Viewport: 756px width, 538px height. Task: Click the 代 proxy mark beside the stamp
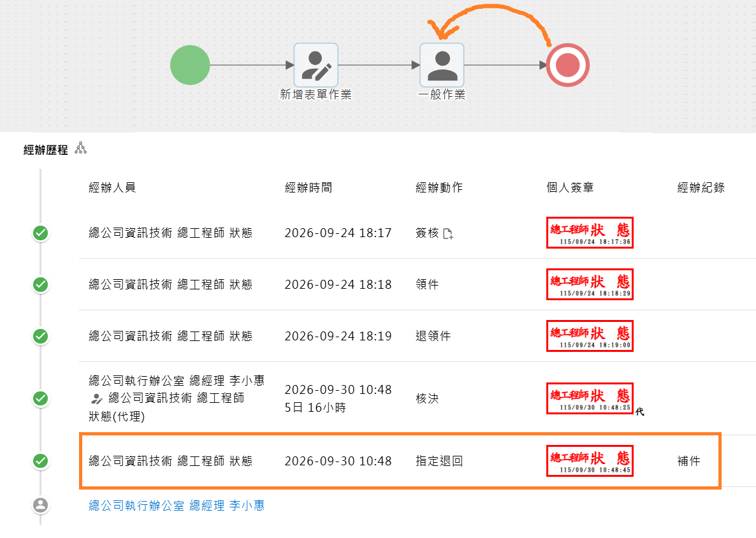coord(640,412)
